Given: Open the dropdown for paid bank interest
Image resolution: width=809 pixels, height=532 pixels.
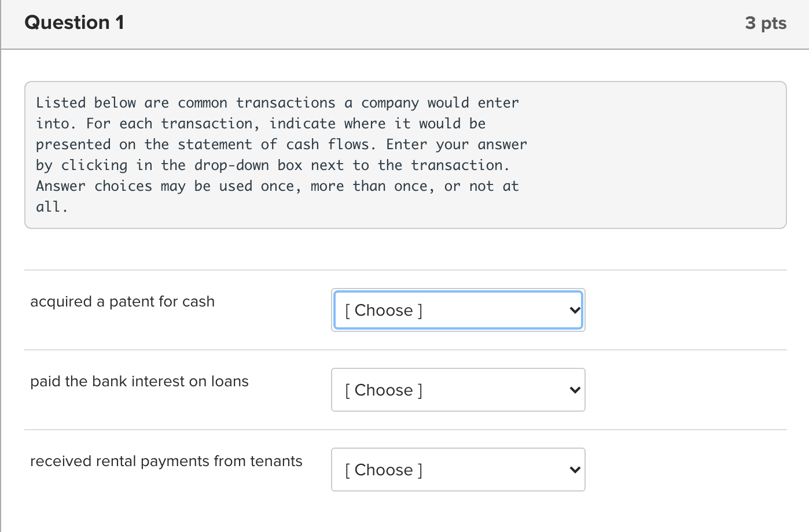Looking at the screenshot, I should click(458, 390).
